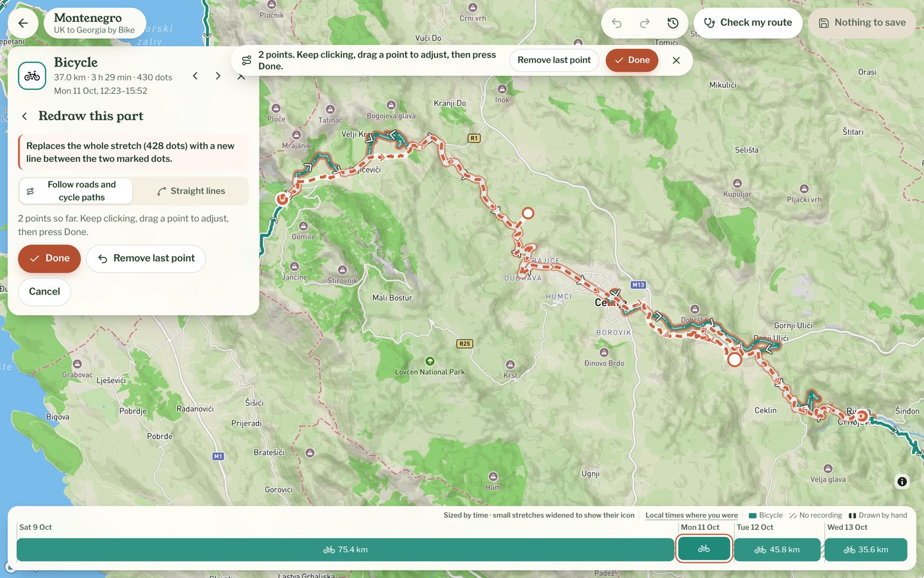This screenshot has height=578, width=924.
Task: Cancel the redraw
Action: (x=44, y=292)
